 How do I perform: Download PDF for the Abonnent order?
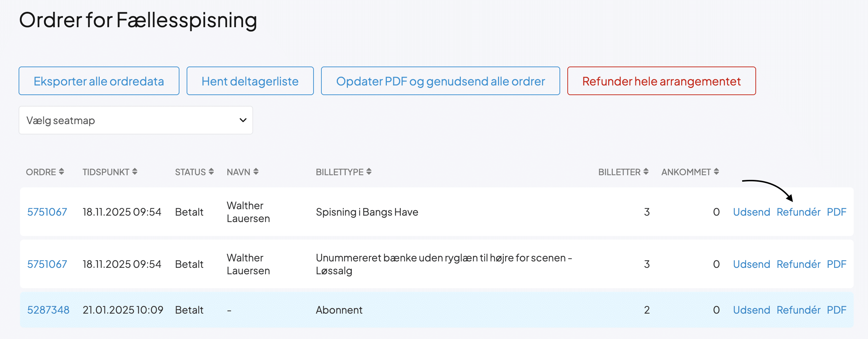(837, 310)
